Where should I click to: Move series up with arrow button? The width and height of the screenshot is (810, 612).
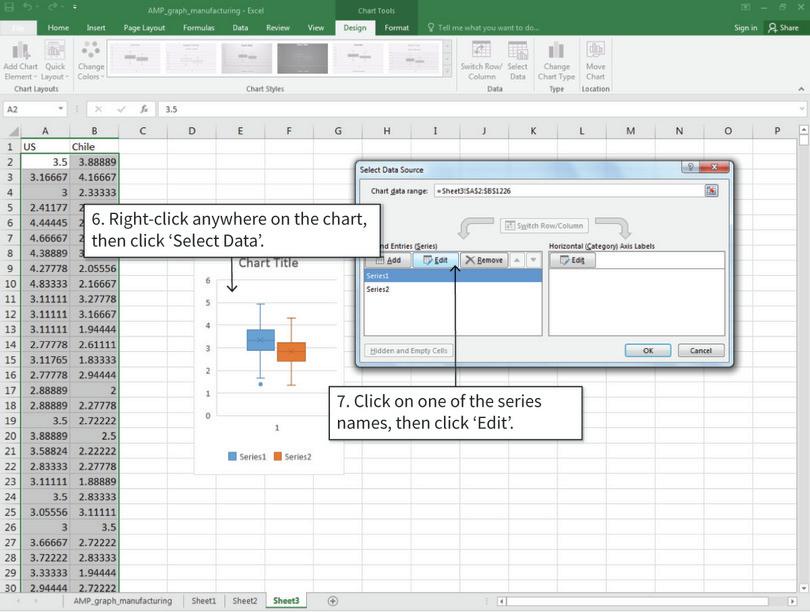[517, 260]
